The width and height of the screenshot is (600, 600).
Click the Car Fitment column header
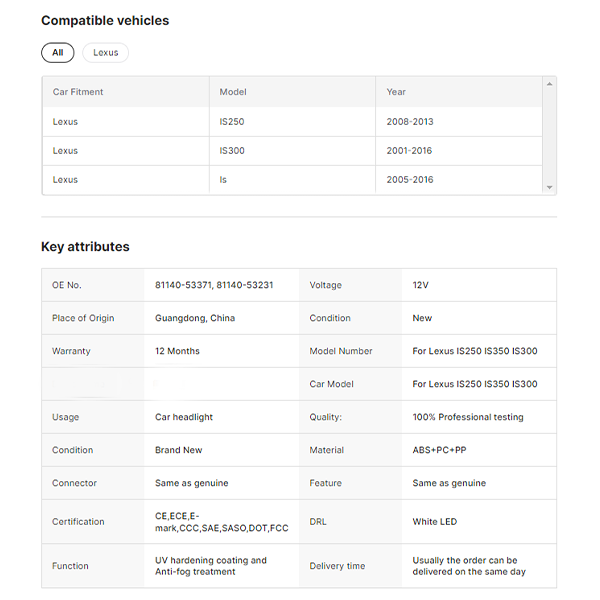tap(78, 92)
